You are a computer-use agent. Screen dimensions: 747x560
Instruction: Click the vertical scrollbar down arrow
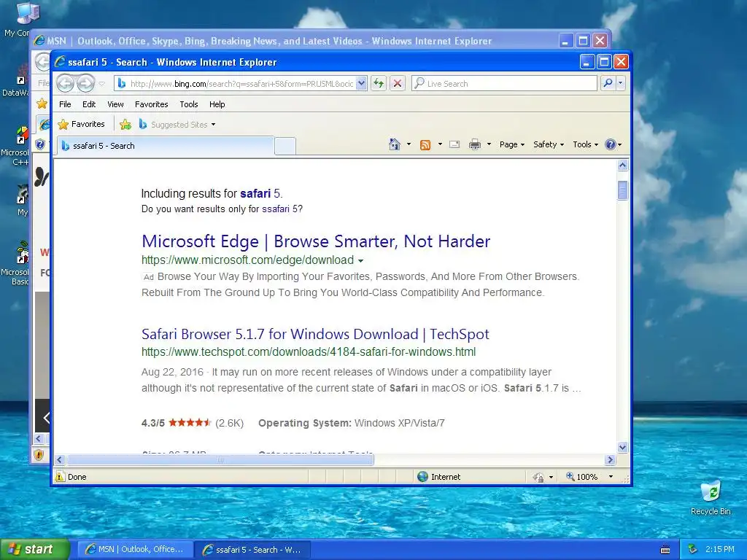[623, 447]
